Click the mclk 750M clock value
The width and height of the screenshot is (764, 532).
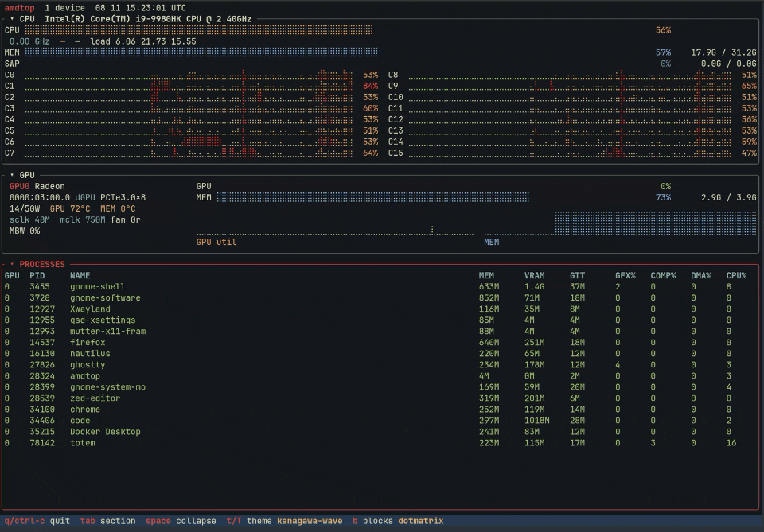point(82,220)
